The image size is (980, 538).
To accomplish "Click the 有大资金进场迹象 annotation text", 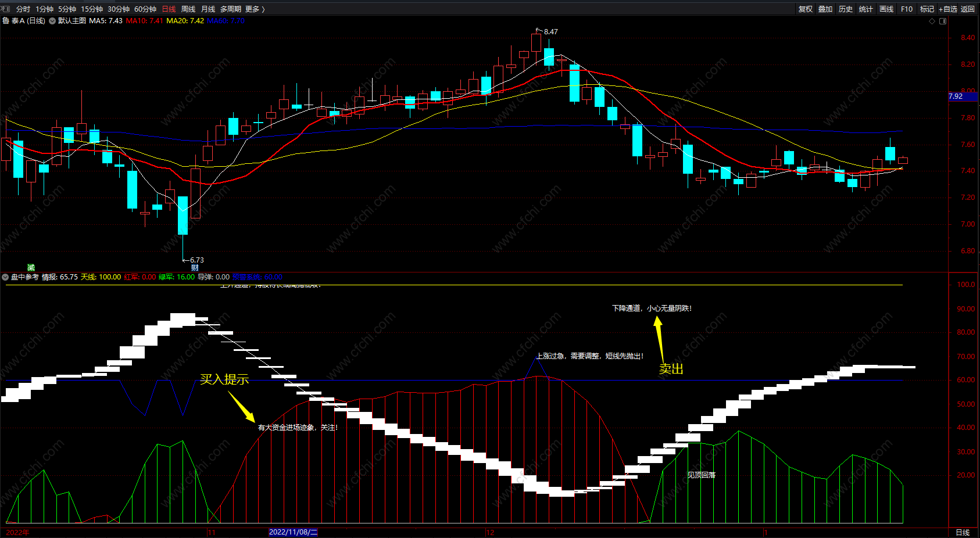I will point(298,428).
